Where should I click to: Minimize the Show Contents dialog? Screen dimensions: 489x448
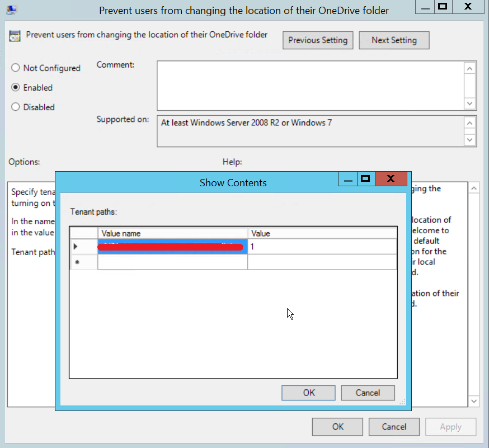click(347, 178)
